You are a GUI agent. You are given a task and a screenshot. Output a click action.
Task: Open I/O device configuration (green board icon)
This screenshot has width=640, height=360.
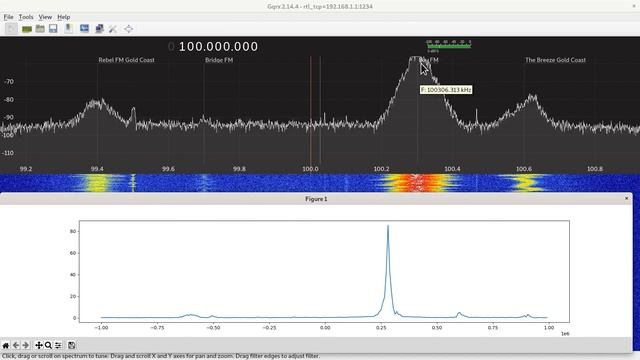click(27, 29)
